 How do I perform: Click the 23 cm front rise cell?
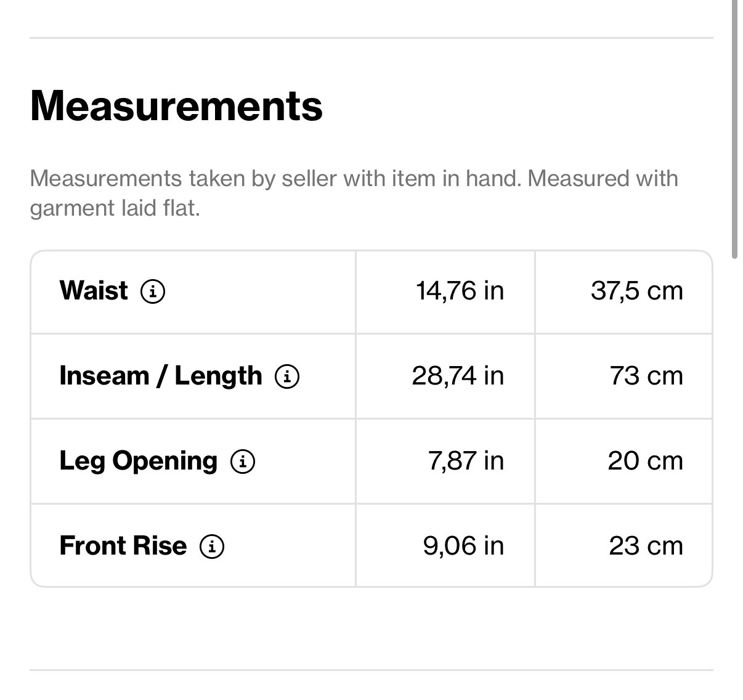click(x=646, y=546)
